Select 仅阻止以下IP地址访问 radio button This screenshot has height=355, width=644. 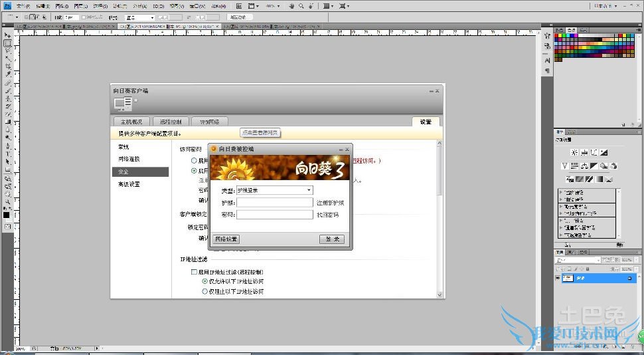204,291
